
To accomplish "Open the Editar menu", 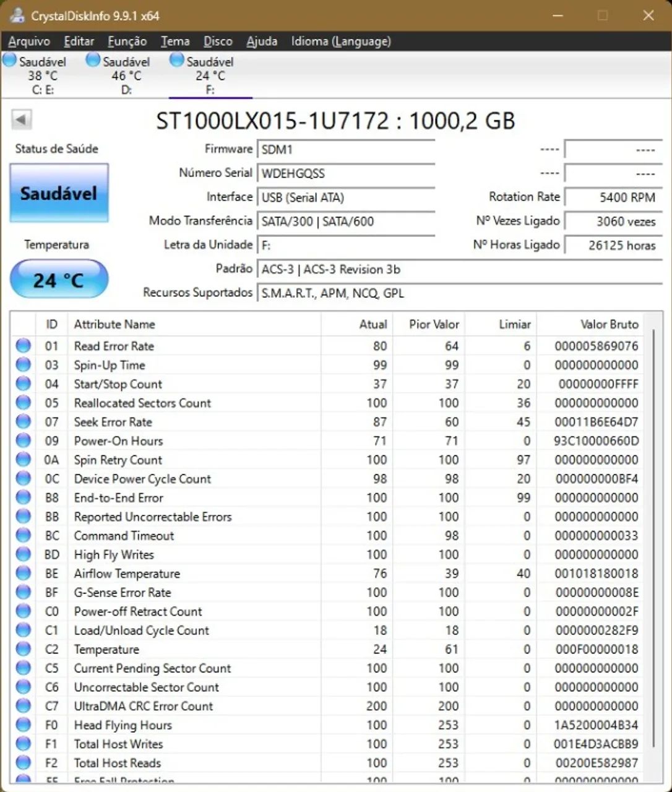I will pos(79,41).
